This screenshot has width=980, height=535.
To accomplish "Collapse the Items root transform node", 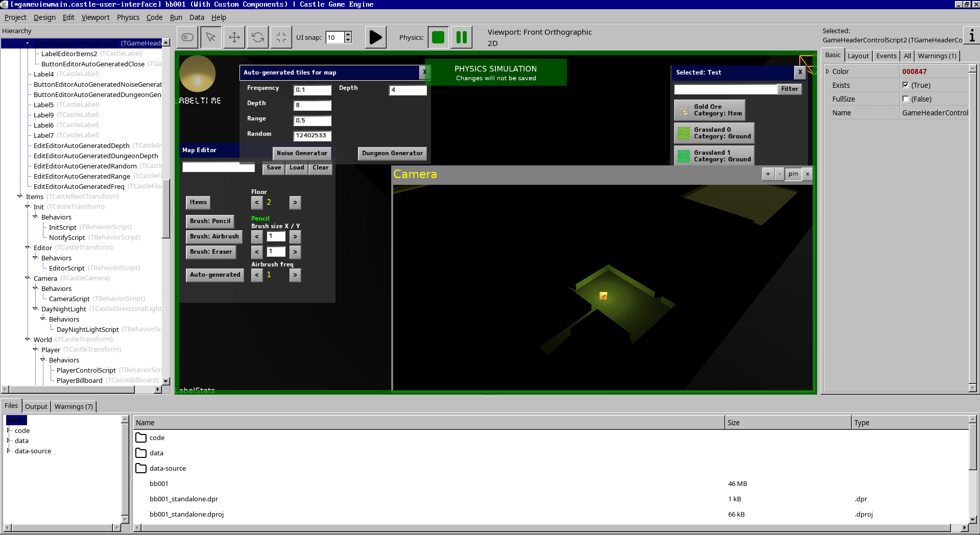I will point(20,196).
